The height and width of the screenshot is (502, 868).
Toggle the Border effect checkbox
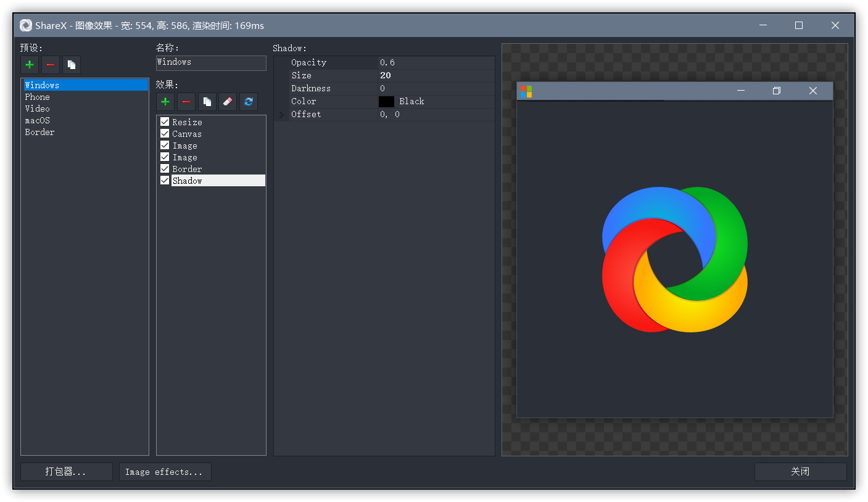click(x=165, y=169)
